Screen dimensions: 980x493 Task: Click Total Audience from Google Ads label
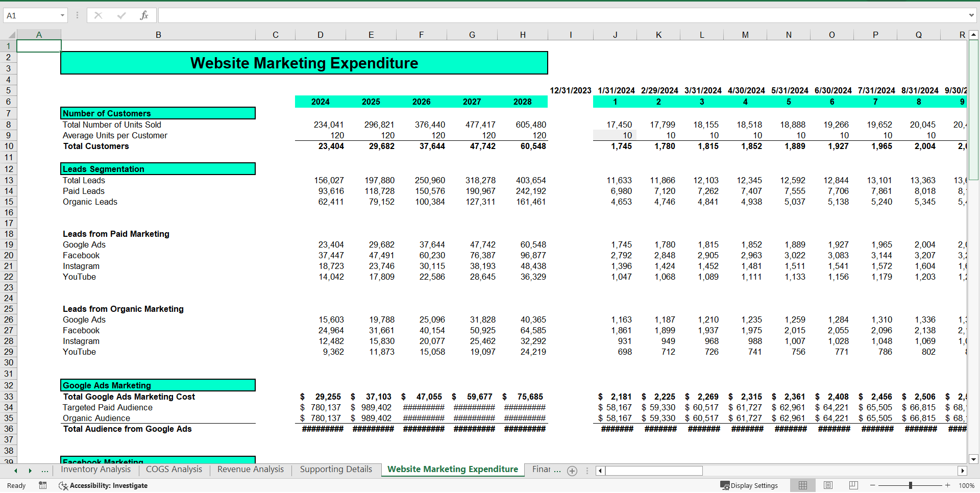click(x=128, y=429)
